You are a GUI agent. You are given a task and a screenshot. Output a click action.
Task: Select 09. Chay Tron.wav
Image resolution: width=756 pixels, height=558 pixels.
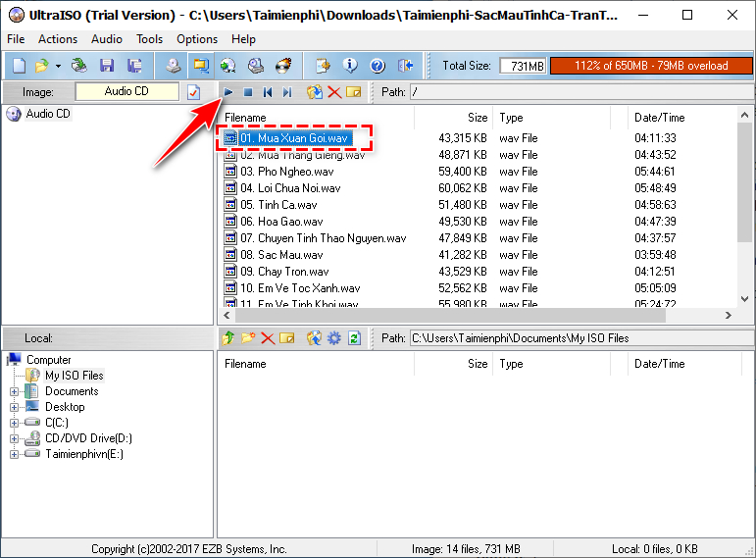pos(284,272)
